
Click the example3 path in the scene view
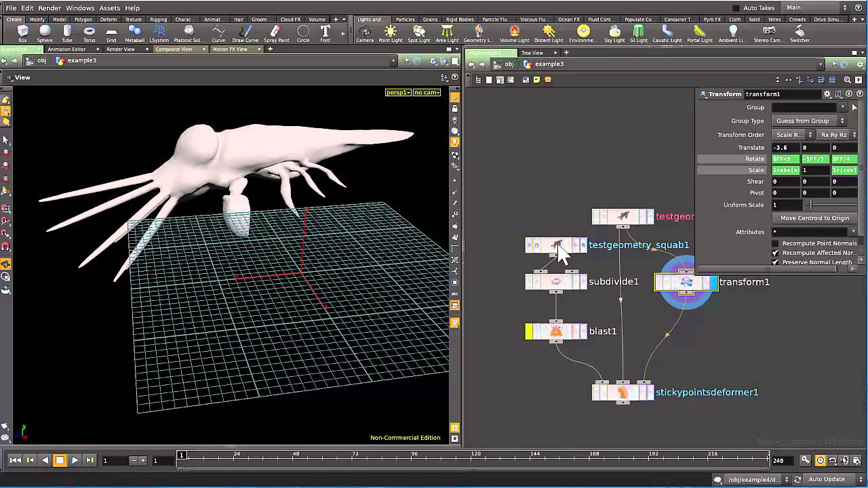tap(76, 60)
